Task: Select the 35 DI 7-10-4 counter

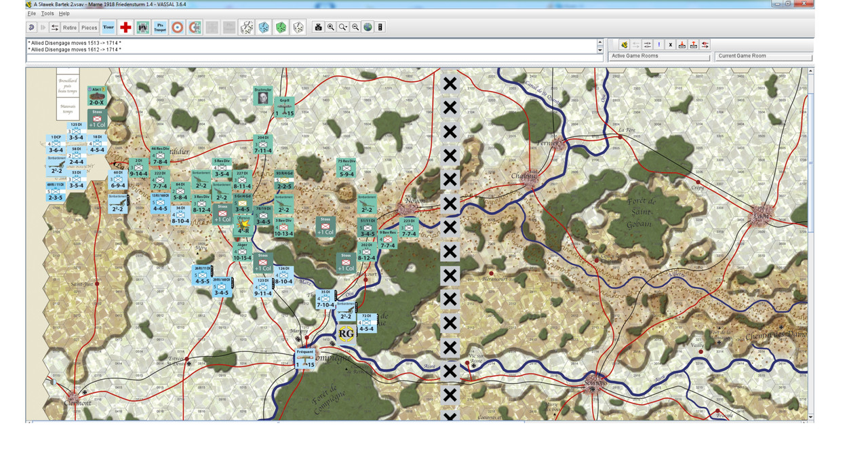Action: 325,299
